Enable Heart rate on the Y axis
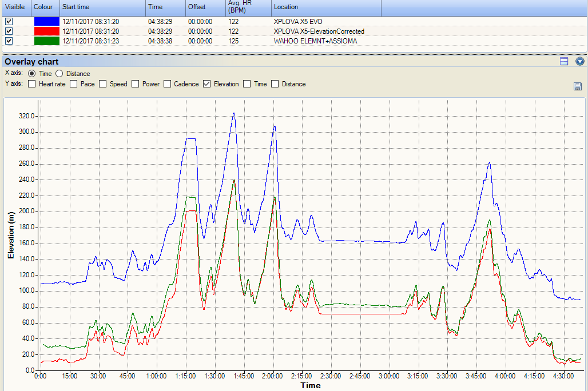Screen dimensions: 588x391 (x=31, y=83)
